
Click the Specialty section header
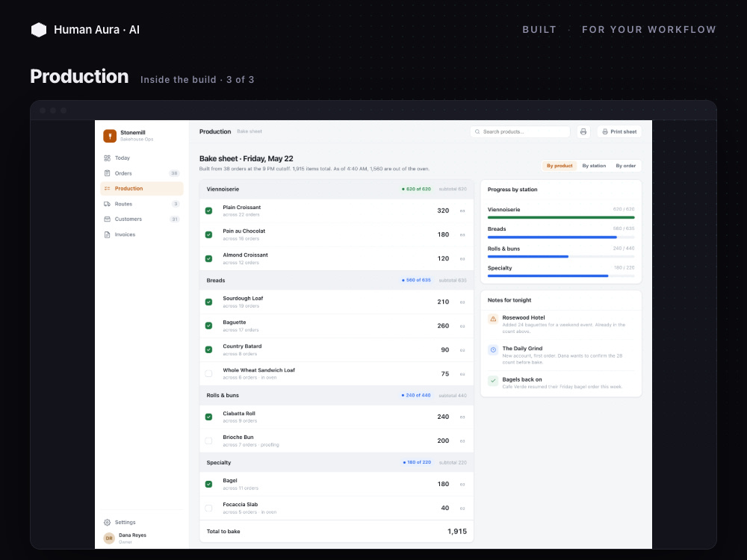pos(336,462)
